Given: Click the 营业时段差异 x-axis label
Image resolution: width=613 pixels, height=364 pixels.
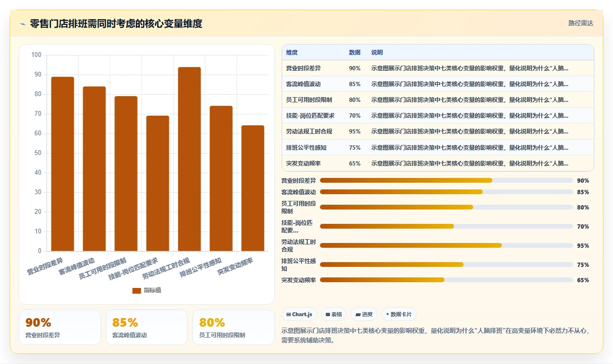Looking at the screenshot, I should [x=45, y=266].
